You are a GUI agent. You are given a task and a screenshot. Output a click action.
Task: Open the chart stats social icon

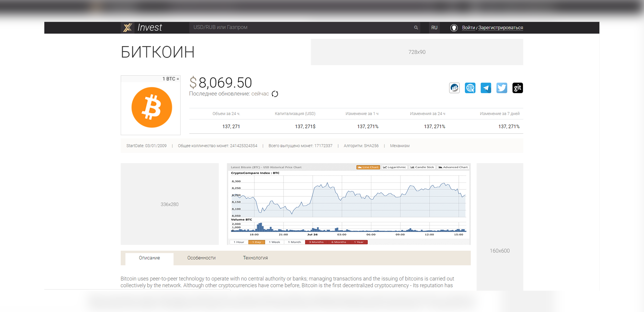pyautogui.click(x=454, y=88)
